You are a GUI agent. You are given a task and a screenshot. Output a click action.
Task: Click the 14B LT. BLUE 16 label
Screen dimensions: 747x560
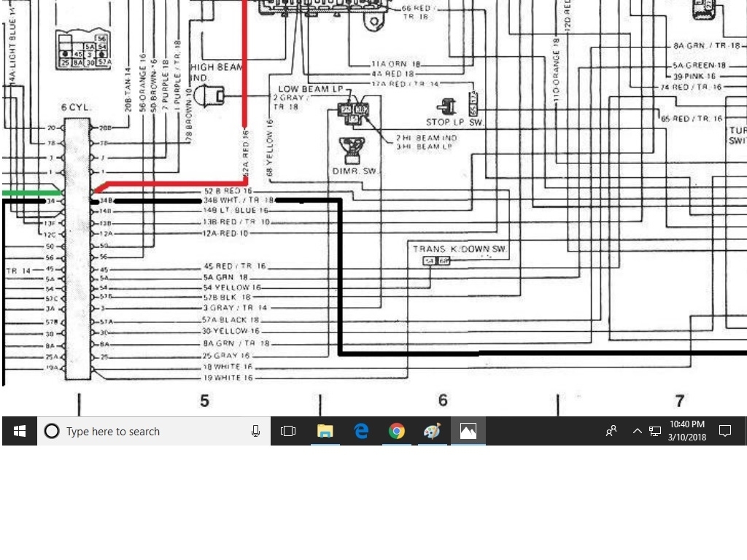click(x=236, y=211)
